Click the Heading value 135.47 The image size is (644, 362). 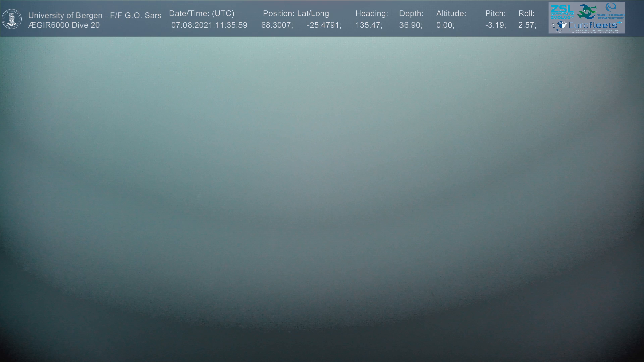click(x=368, y=25)
